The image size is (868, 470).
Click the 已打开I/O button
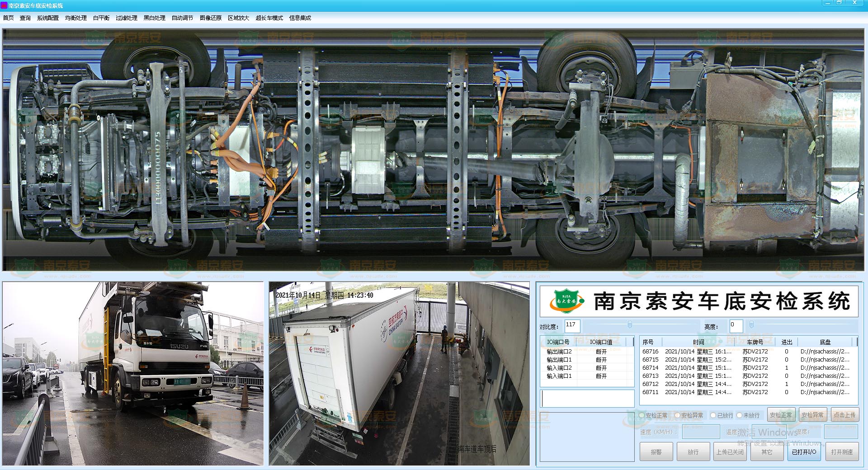click(x=804, y=452)
